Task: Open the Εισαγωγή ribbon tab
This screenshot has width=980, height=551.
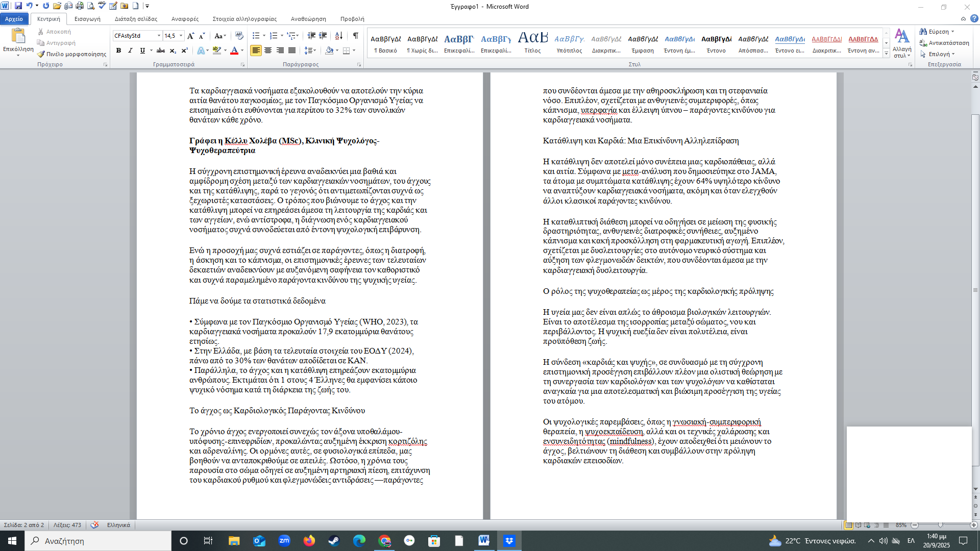Action: [87, 19]
